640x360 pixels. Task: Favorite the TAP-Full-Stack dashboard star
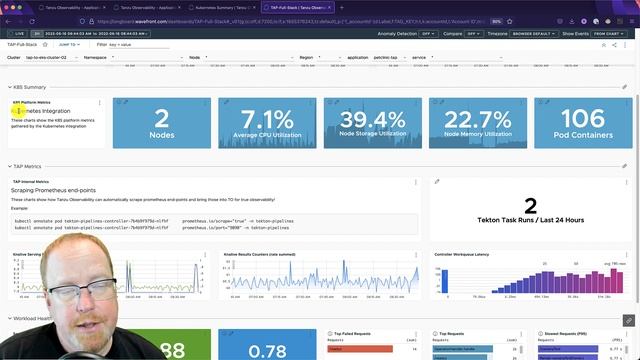click(45, 44)
